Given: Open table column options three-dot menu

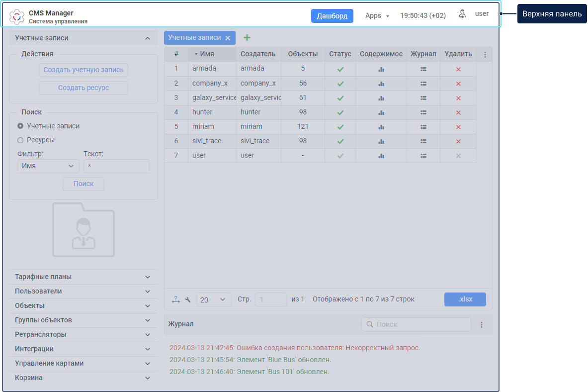Looking at the screenshot, I should 485,55.
